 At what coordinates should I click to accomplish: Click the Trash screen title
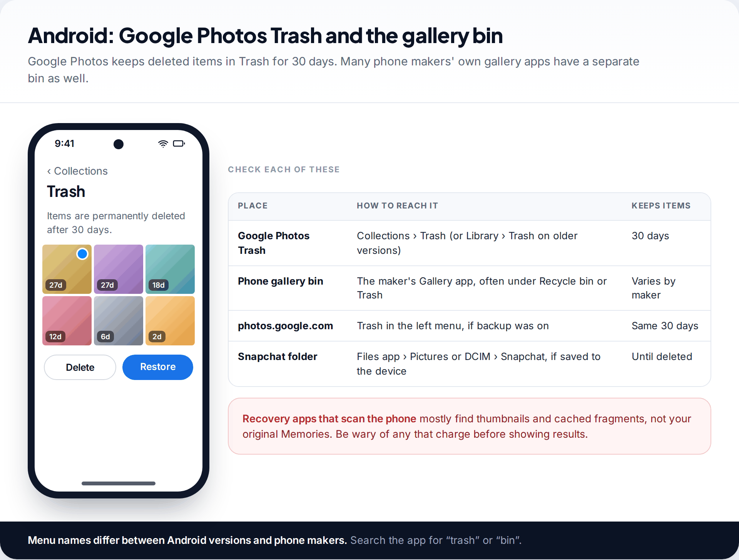(66, 192)
